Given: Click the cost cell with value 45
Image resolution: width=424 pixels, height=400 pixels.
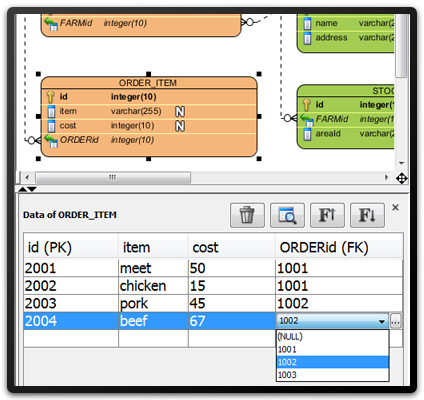Looking at the screenshot, I should (232, 303).
